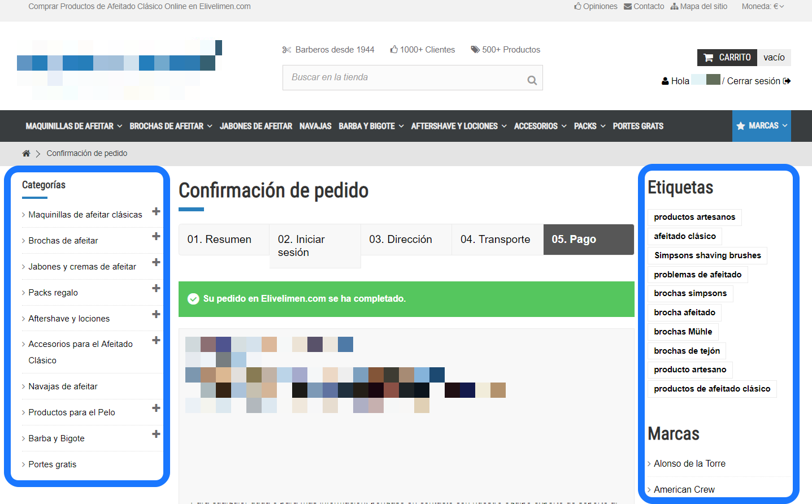The height and width of the screenshot is (504, 812).
Task: Click inside the Buscar en la tienda field
Action: click(396, 77)
